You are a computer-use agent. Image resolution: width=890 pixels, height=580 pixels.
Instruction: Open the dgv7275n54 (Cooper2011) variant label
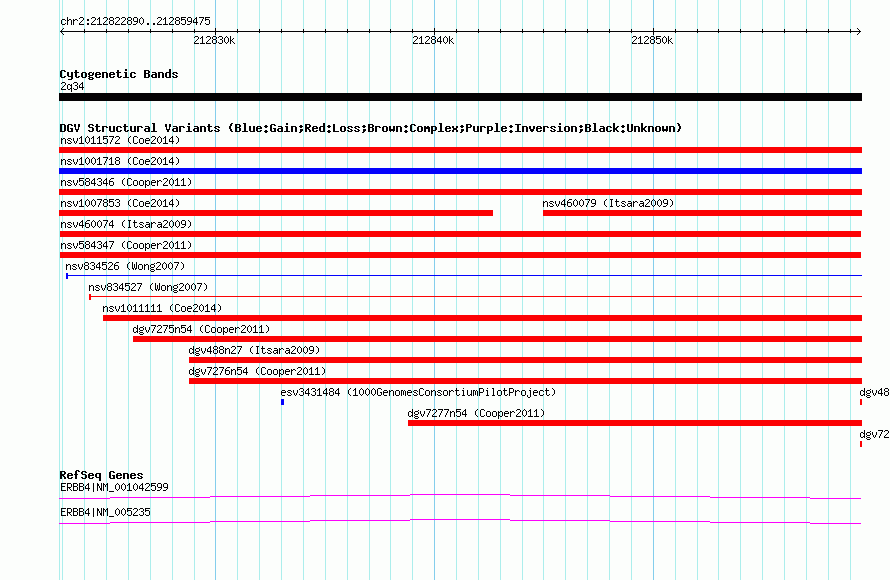click(201, 329)
